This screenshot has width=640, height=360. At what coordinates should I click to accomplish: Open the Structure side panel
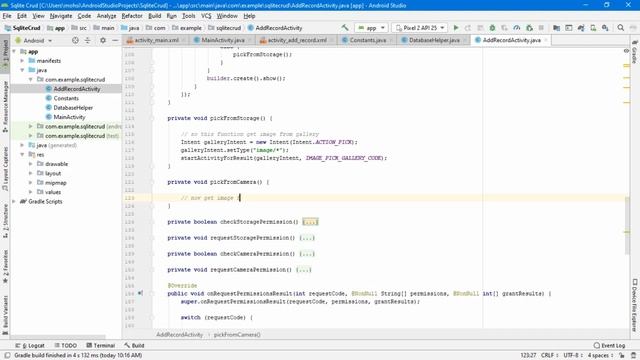5,221
